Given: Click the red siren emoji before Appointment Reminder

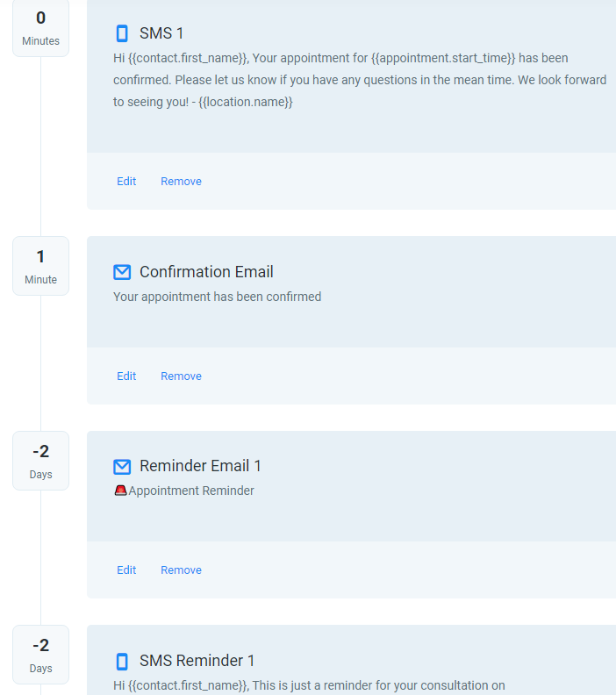Looking at the screenshot, I should point(120,491).
